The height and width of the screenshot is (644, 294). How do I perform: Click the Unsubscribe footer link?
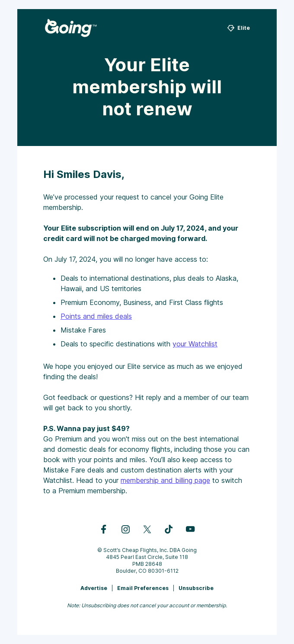[x=196, y=588]
